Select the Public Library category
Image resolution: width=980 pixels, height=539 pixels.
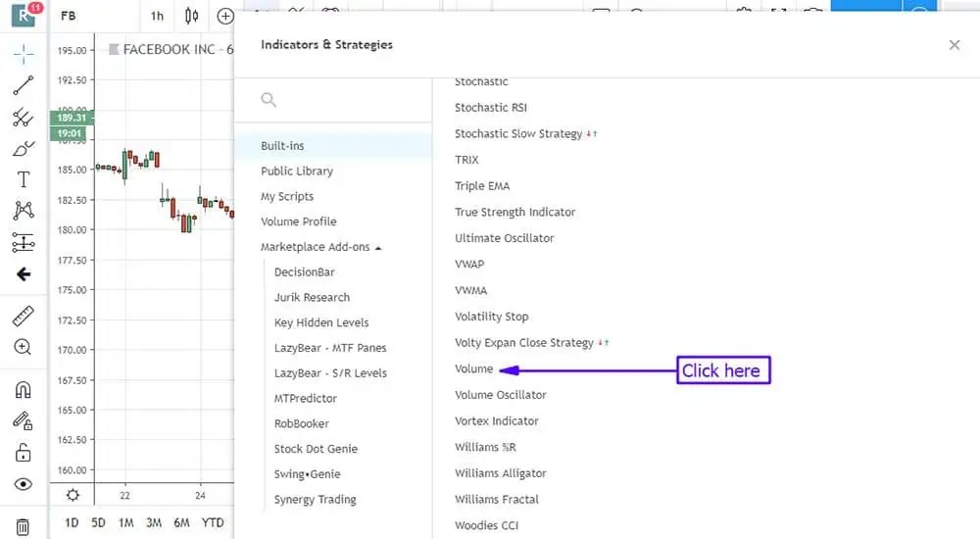tap(297, 171)
